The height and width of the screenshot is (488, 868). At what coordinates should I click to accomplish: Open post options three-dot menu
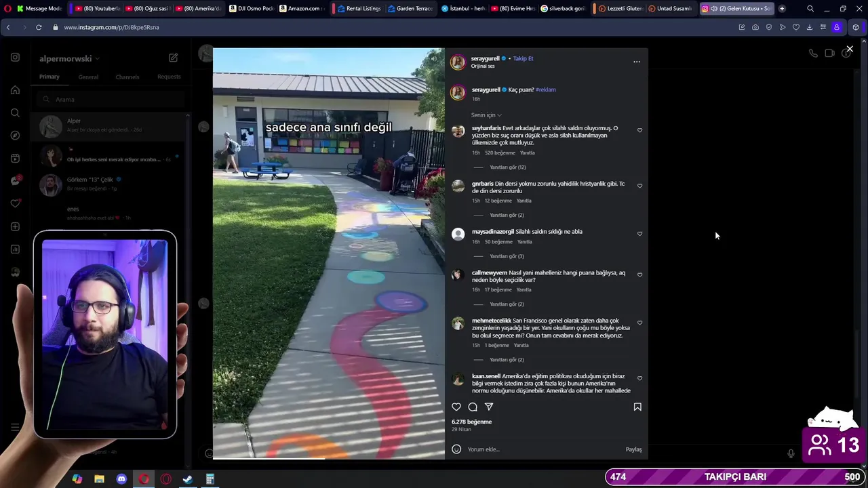click(637, 62)
